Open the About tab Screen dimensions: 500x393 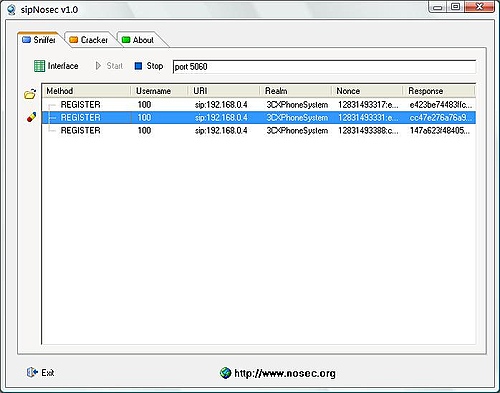point(138,40)
